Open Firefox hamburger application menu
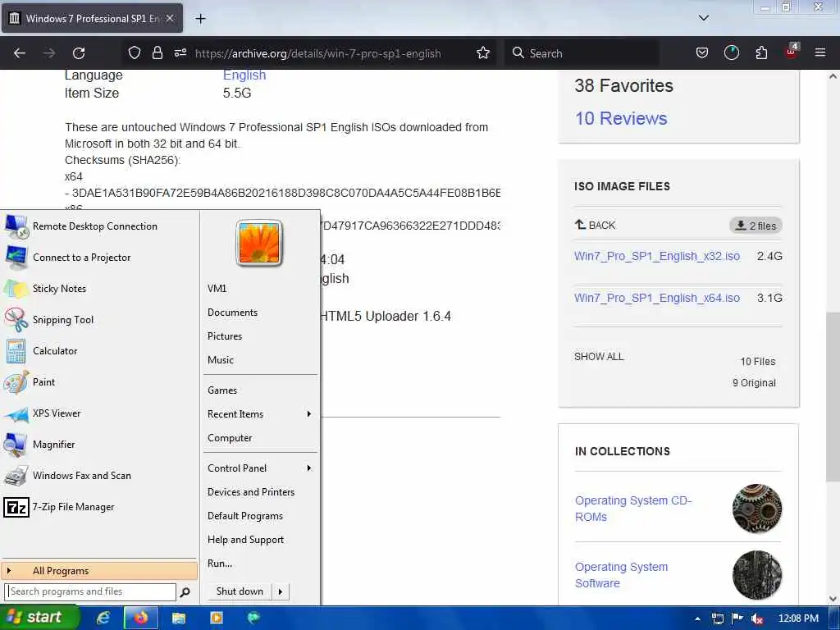The image size is (840, 630). tap(819, 53)
